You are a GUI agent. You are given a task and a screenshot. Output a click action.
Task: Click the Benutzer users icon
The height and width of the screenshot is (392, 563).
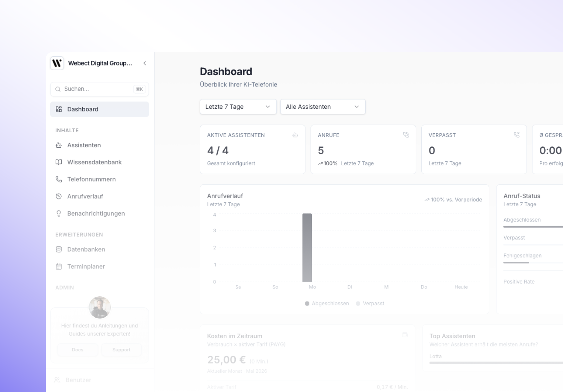[x=57, y=380]
